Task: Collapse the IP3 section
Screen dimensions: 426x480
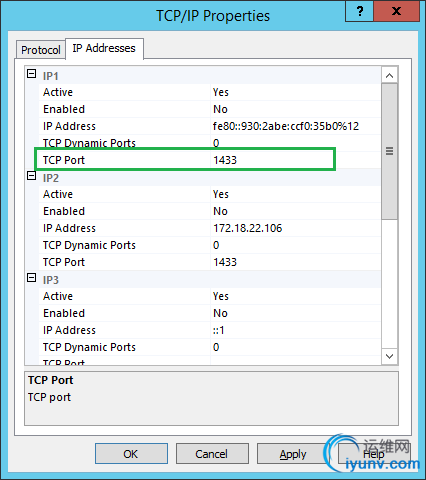Action: pyautogui.click(x=31, y=278)
